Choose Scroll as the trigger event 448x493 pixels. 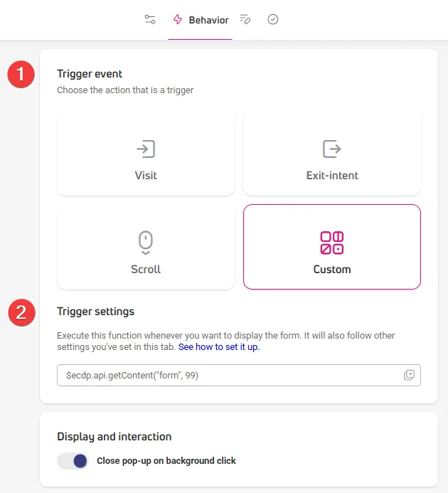[146, 247]
